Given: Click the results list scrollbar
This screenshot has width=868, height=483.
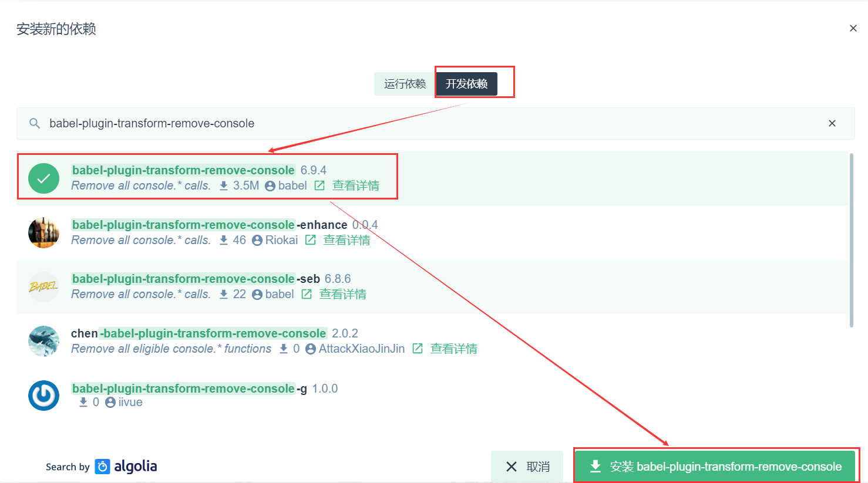Looking at the screenshot, I should tap(852, 240).
